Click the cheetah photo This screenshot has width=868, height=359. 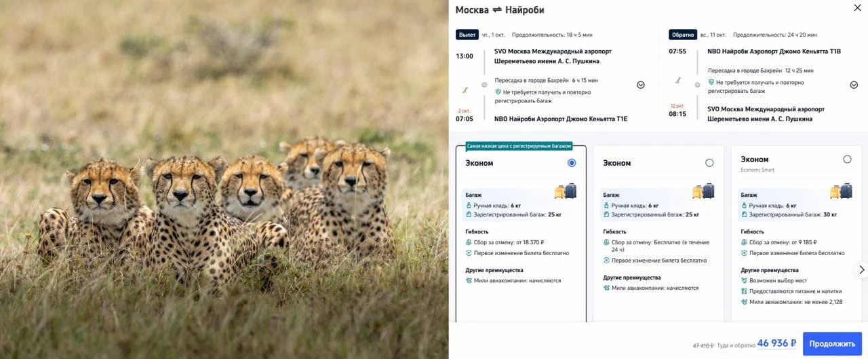click(224, 179)
